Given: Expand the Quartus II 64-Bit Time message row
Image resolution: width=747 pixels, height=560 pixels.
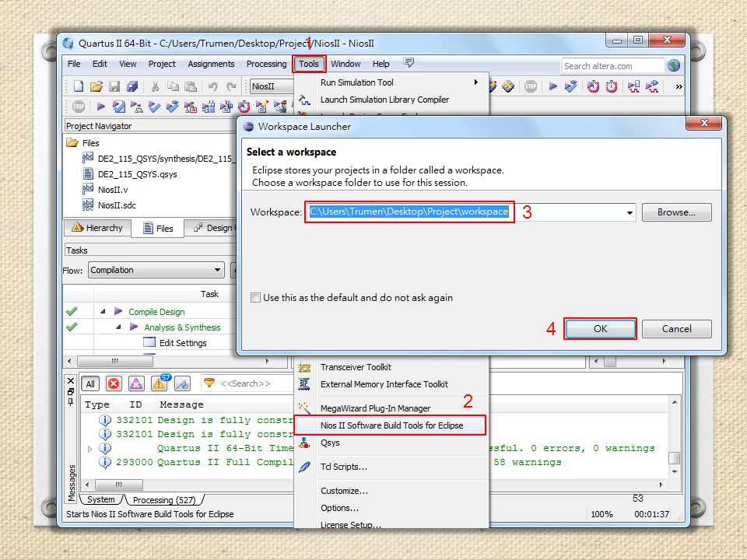Looking at the screenshot, I should click(90, 449).
